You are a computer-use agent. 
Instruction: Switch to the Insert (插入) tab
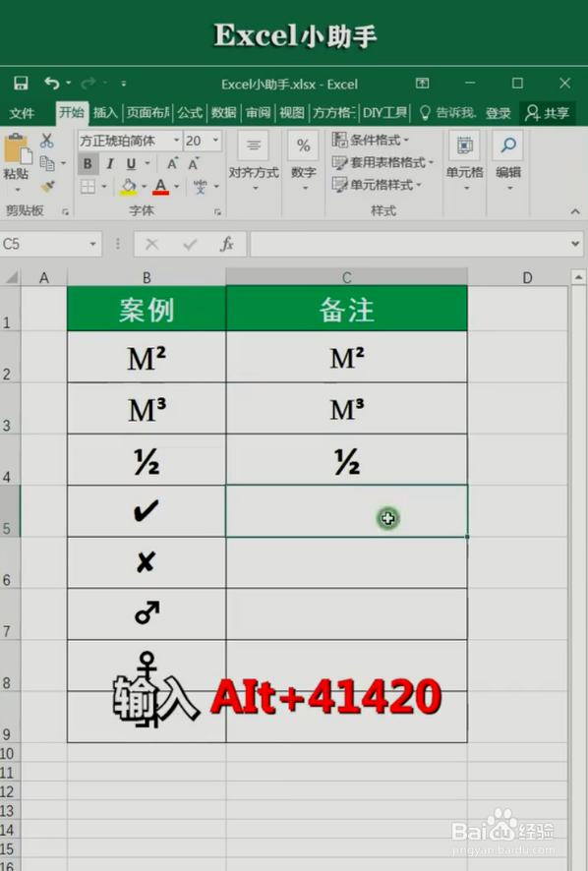tap(105, 113)
